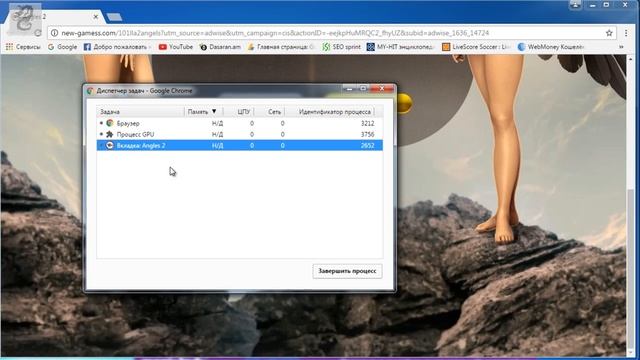Open the YouTube bookmark
The height and width of the screenshot is (360, 640).
click(x=176, y=47)
